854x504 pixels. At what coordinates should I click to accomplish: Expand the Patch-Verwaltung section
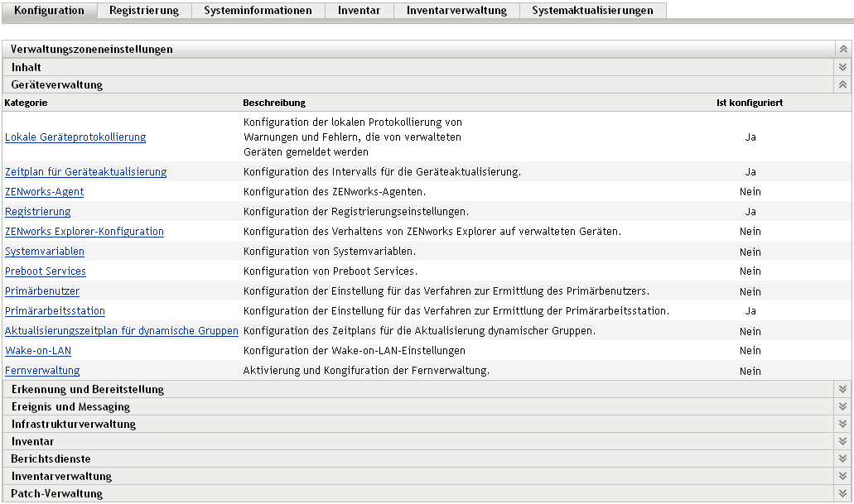coord(842,493)
